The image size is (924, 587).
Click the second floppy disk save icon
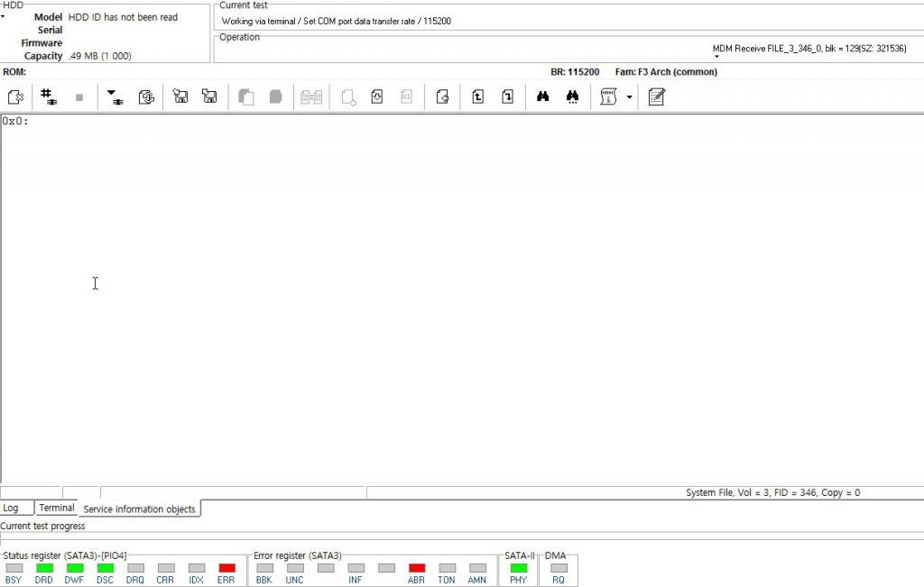(209, 96)
